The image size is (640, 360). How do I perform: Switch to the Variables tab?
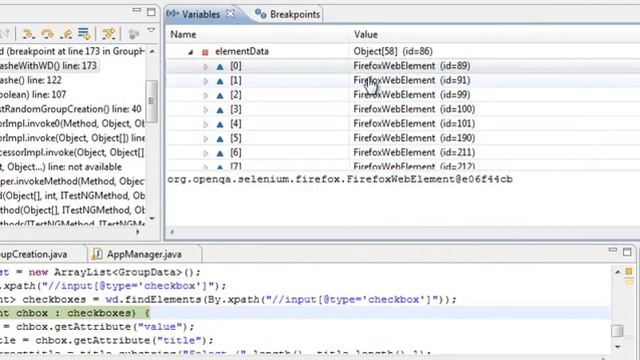point(200,14)
